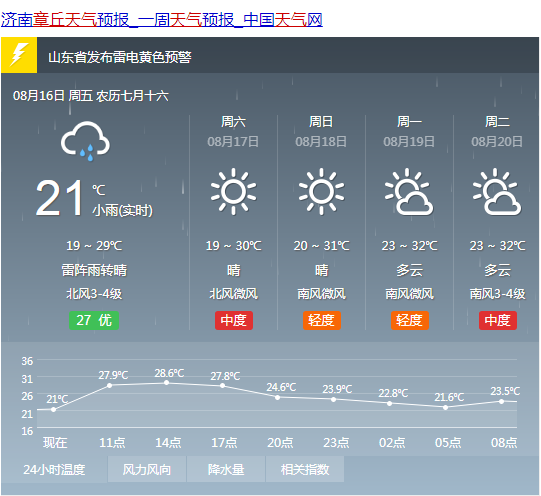Select the 08月20日 date label
The height and width of the screenshot is (496, 541).
tap(497, 141)
